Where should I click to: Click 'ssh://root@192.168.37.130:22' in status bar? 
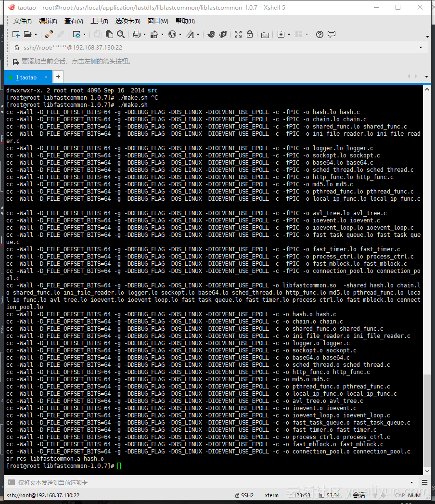click(x=43, y=495)
